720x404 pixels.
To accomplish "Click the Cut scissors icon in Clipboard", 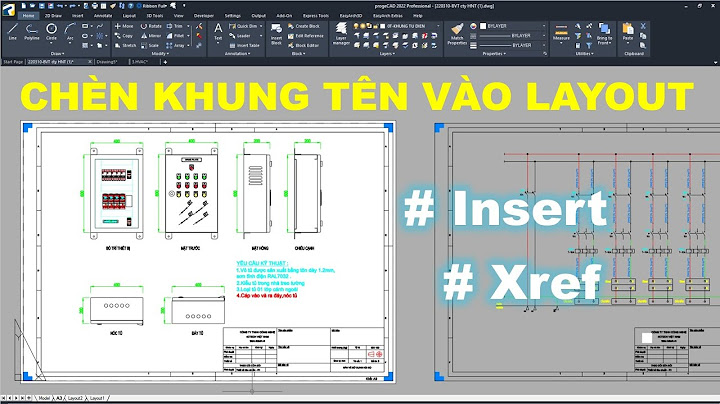I will (643, 26).
